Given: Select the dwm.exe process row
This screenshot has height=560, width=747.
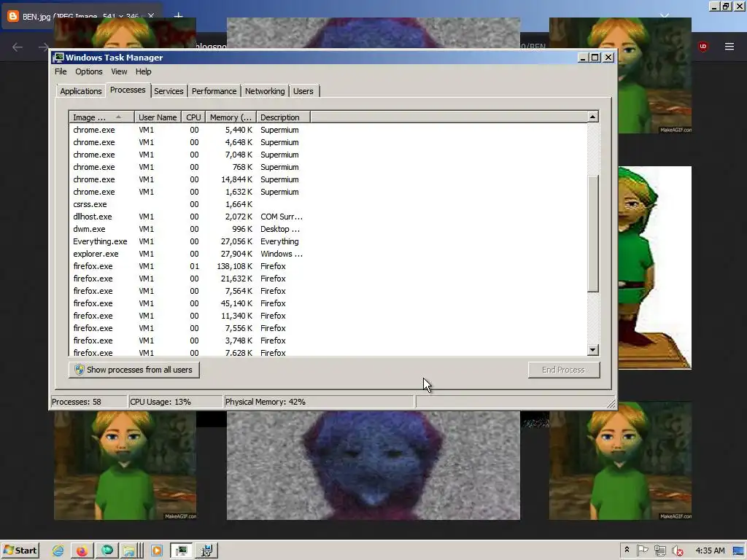Looking at the screenshot, I should [x=328, y=229].
